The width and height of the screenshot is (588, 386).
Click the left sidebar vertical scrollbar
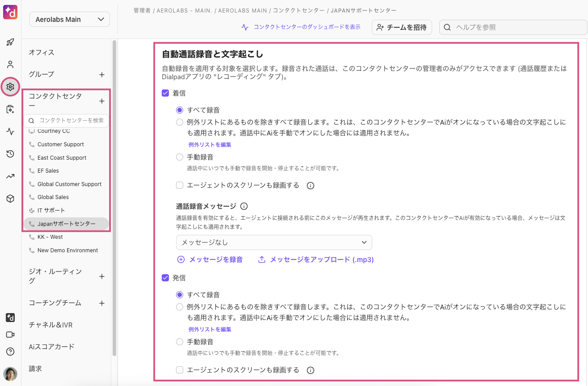coord(114,198)
